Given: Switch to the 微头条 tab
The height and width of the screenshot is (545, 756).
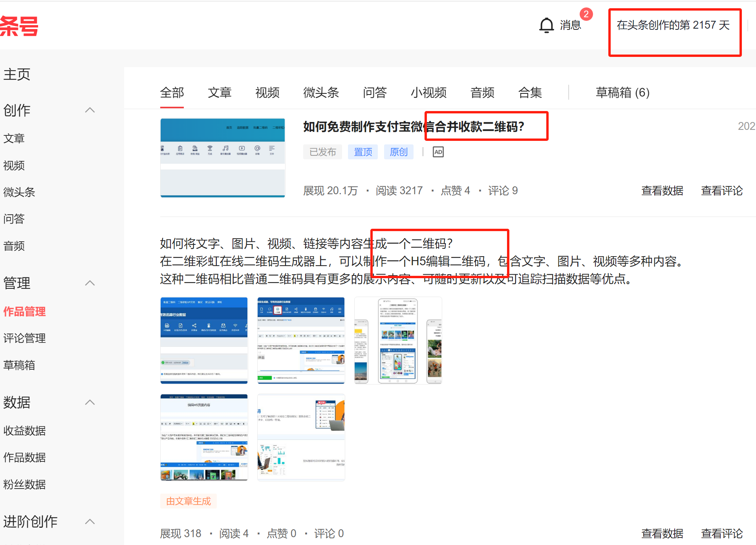Looking at the screenshot, I should [321, 93].
